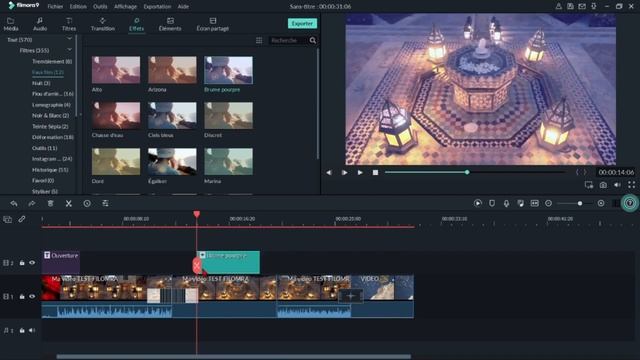640x360 pixels.
Task: Open the Fichier menu
Action: [55, 7]
